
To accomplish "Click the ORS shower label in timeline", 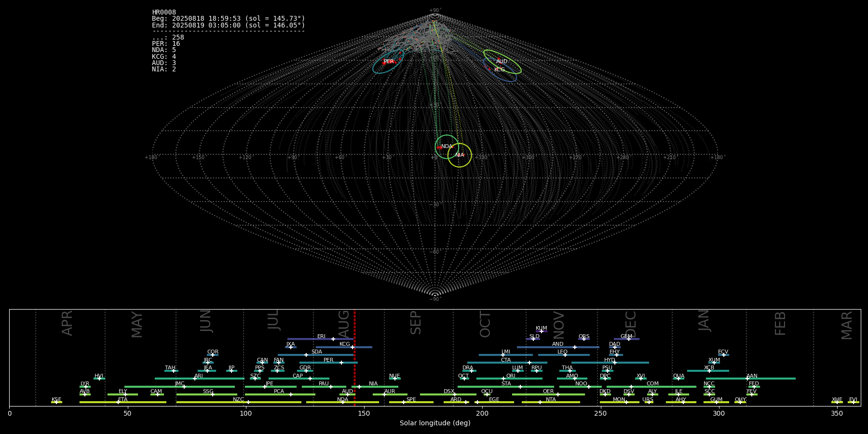I will [x=584, y=337].
